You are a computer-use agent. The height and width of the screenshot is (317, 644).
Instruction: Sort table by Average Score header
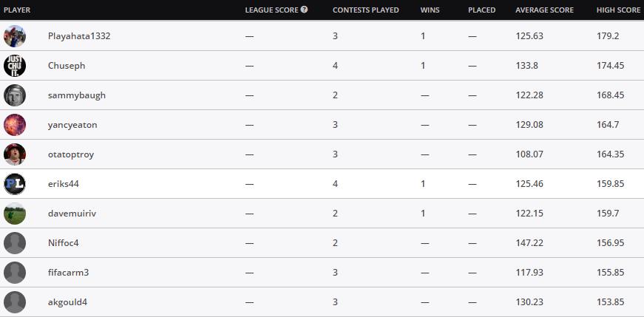(x=545, y=10)
